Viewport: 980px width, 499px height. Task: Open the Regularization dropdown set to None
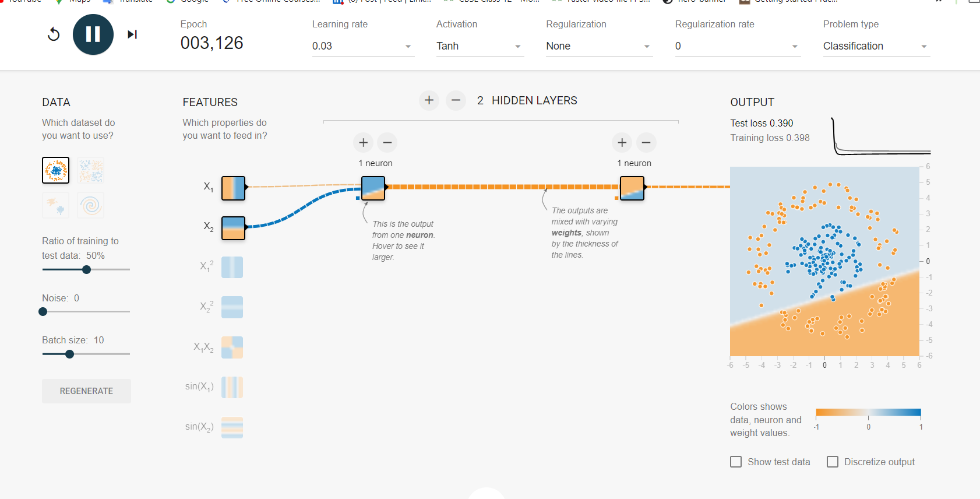[598, 46]
